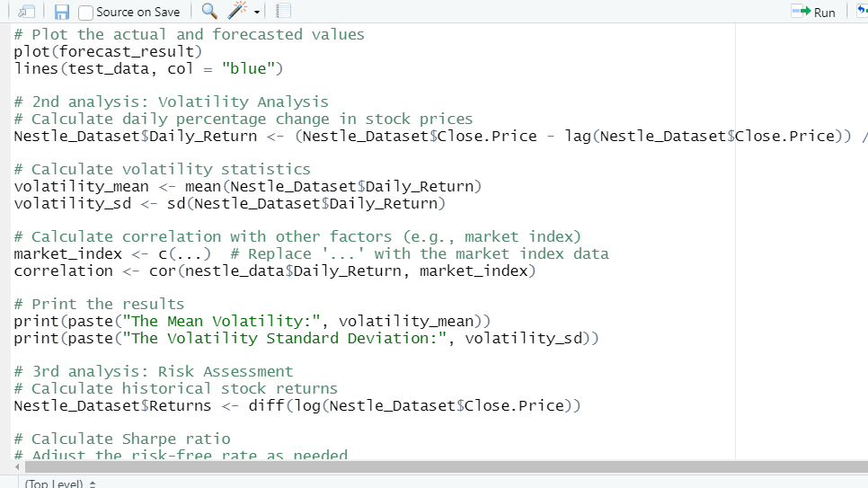Click the Nestle_Dataset$Daily_Return assignment line
The width and height of the screenshot is (868, 488).
pyautogui.click(x=440, y=137)
